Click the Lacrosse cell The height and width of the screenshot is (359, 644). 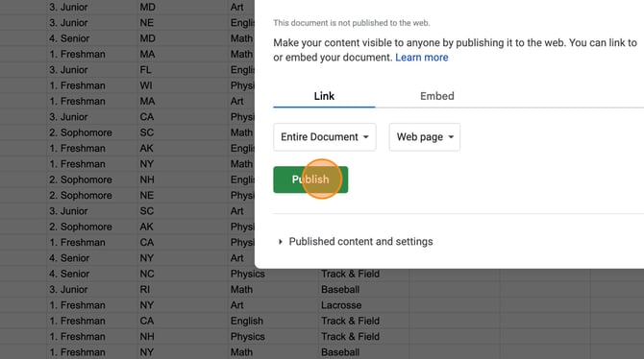[x=364, y=305]
